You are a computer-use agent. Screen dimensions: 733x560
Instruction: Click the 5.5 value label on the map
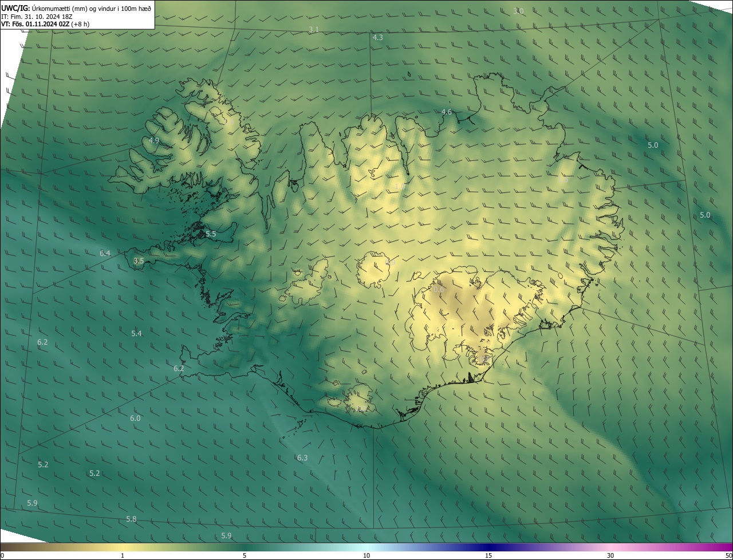(x=211, y=234)
